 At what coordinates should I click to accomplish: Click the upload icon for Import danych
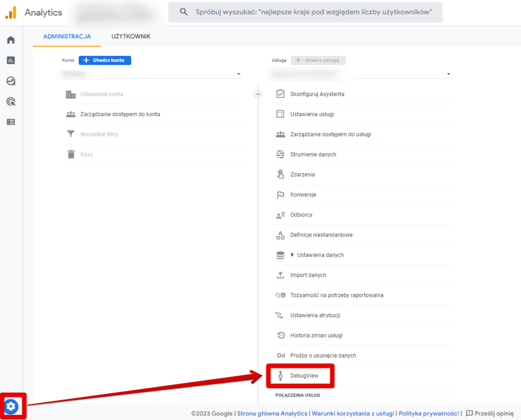[280, 275]
